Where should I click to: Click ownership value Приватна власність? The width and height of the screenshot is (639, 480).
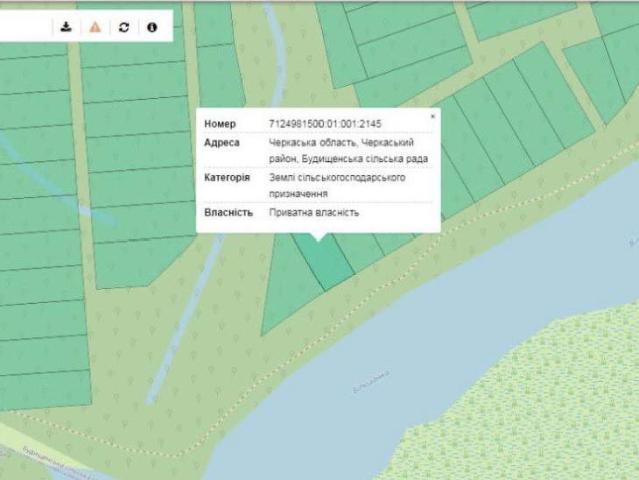click(x=314, y=212)
